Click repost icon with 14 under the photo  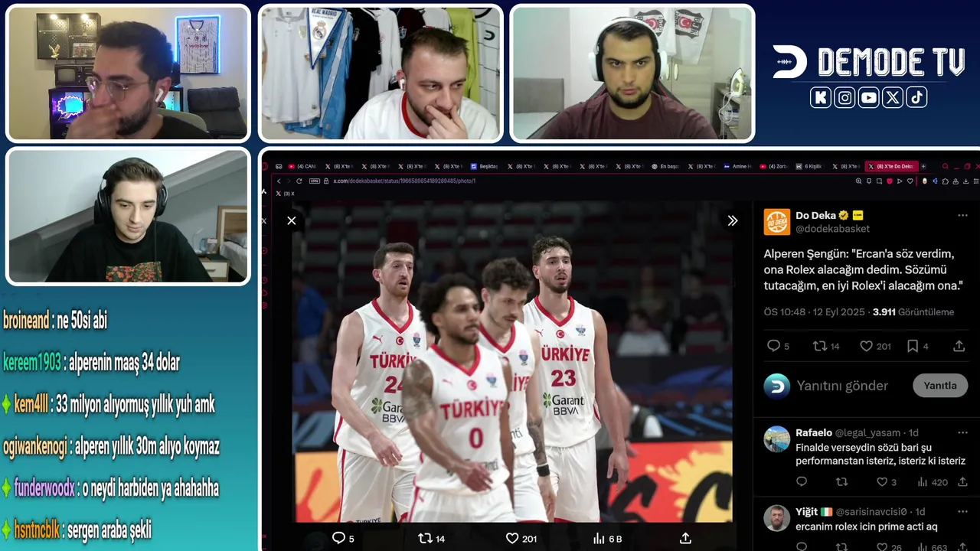coord(431,539)
